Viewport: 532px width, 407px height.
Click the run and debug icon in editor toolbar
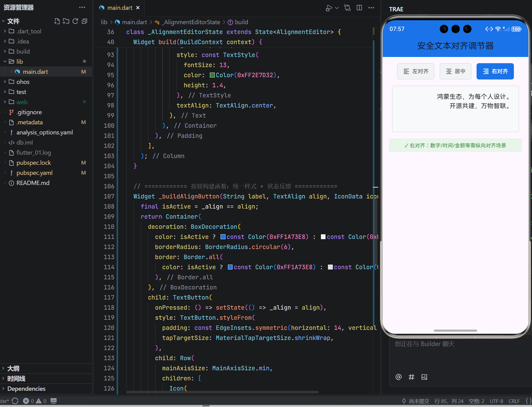coord(329,8)
